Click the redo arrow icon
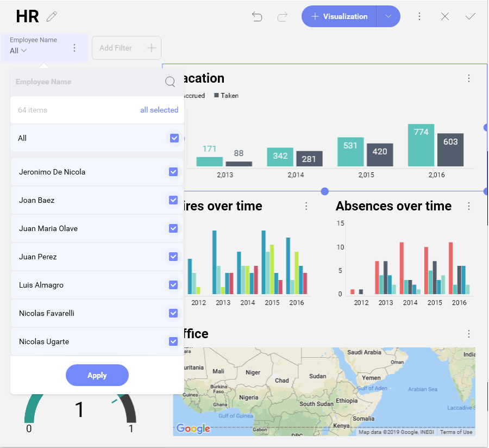This screenshot has height=448, width=489. point(283,17)
